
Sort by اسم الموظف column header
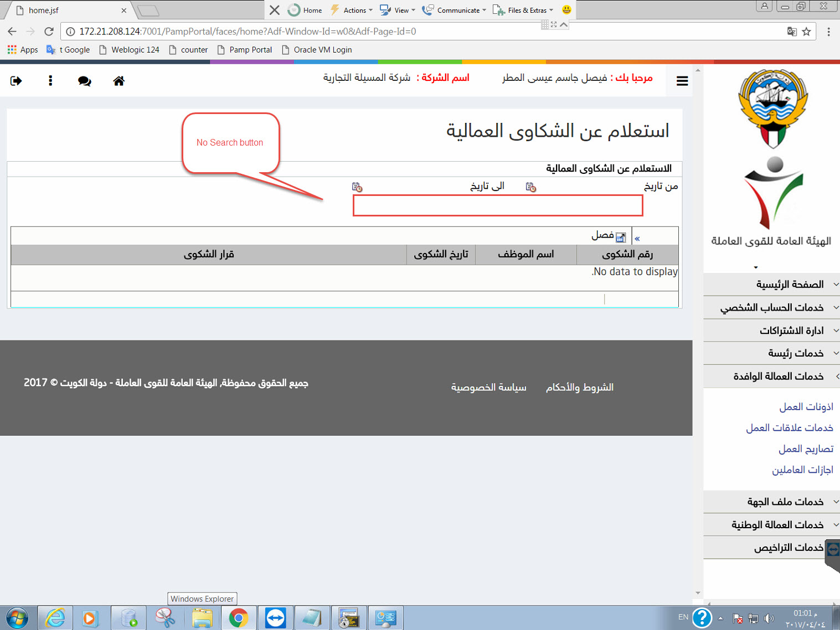pyautogui.click(x=526, y=255)
